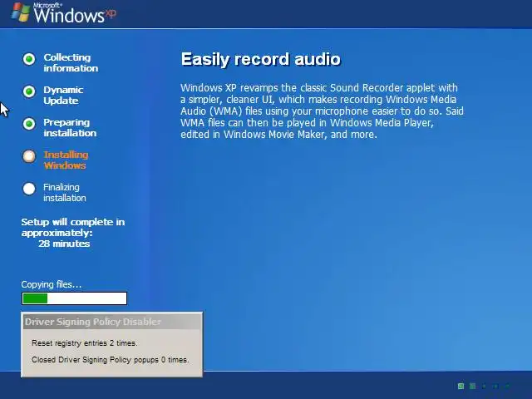Select the Dynamic Update step bullet

29,91
